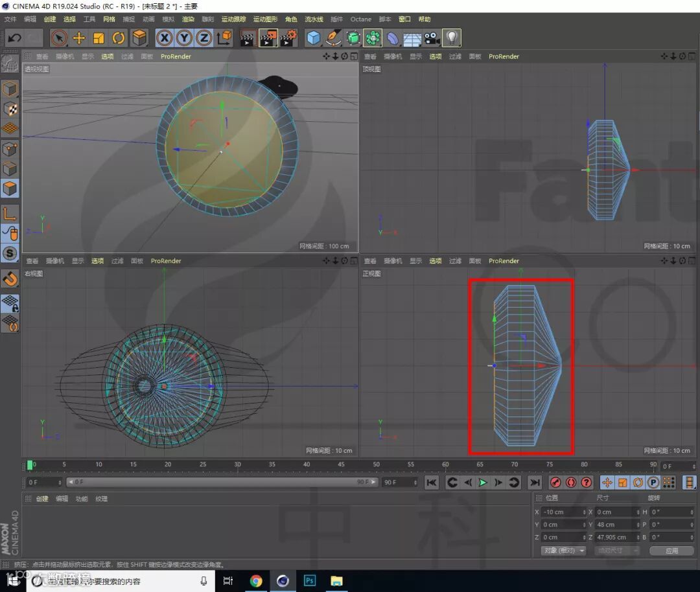Image resolution: width=700 pixels, height=592 pixels.
Task: Add a Light object from toolbar
Action: (x=451, y=38)
